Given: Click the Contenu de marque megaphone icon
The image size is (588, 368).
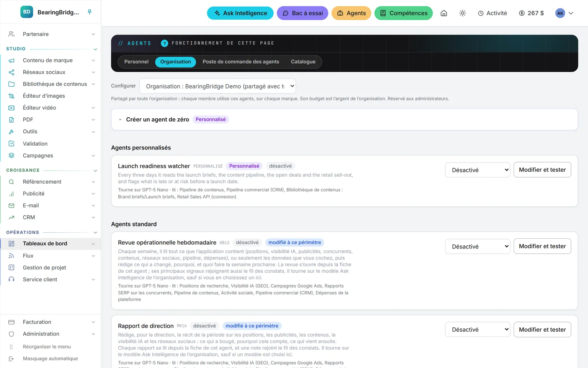Looking at the screenshot, I should click(11, 60).
